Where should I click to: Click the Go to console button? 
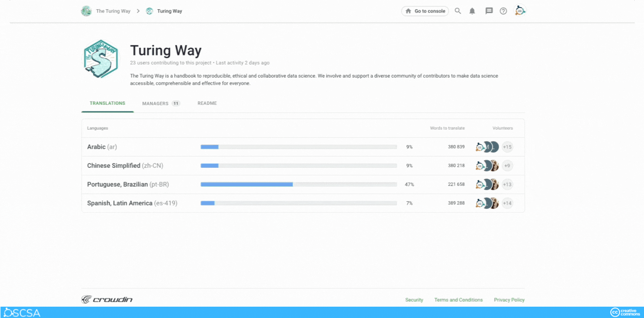(x=425, y=11)
